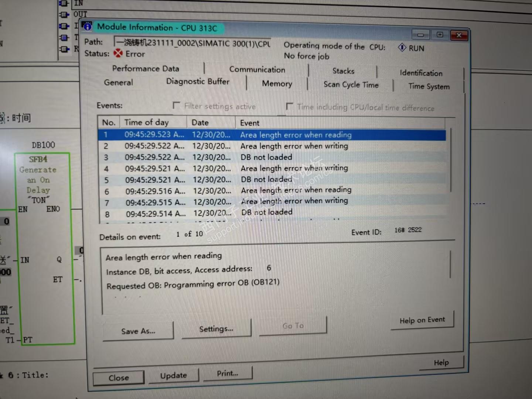Toggle Time including CPU/local time difference
Screen dimensions: 532x399
point(290,106)
